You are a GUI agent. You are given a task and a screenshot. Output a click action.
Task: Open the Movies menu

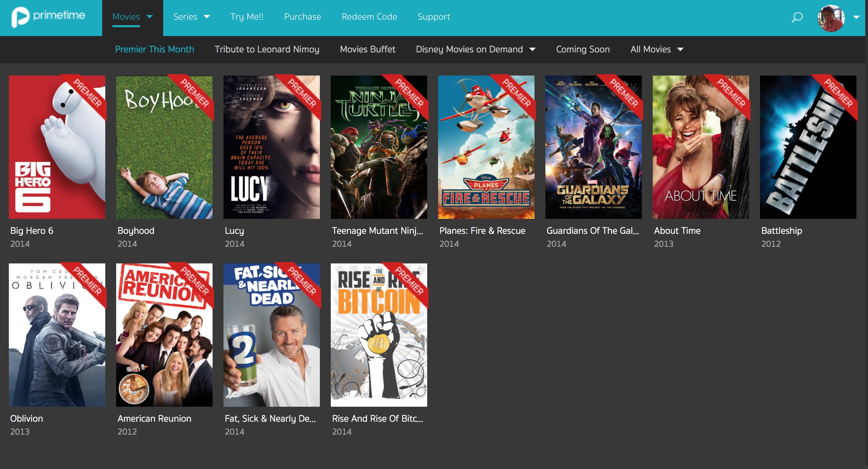click(126, 17)
